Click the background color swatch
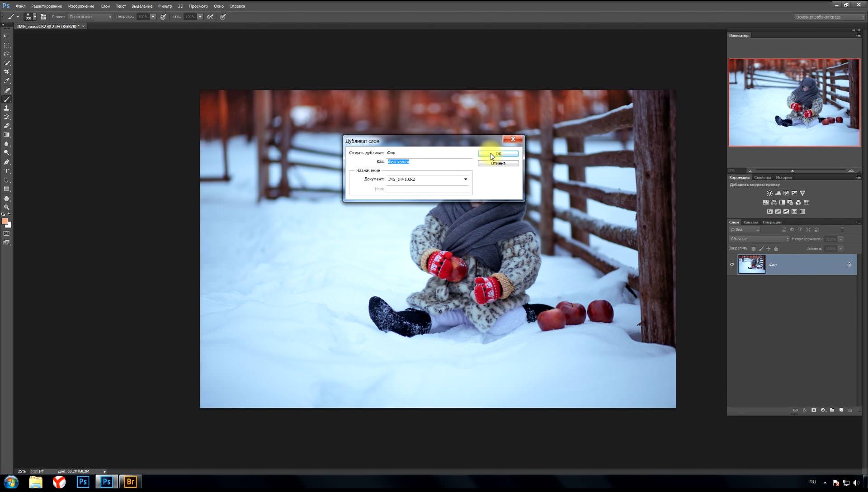The height and width of the screenshot is (492, 868). click(9, 225)
